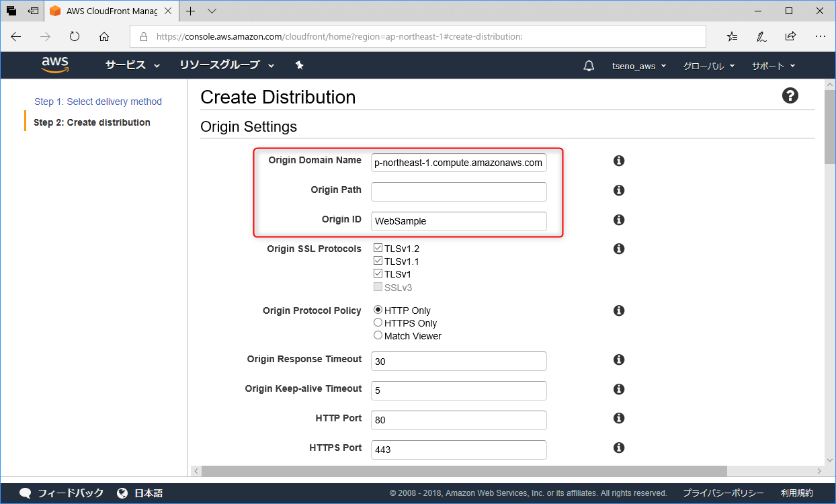This screenshot has height=504, width=836.
Task: Select Step 2: Create distribution
Action: click(x=92, y=122)
